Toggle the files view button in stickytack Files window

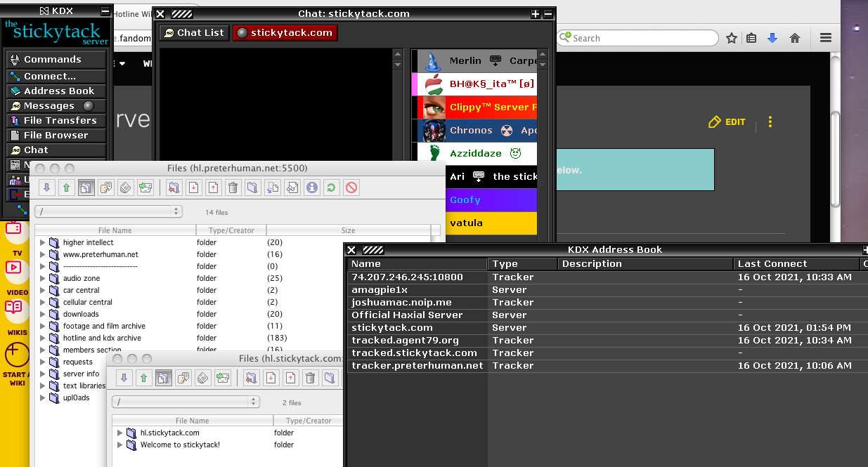point(164,378)
